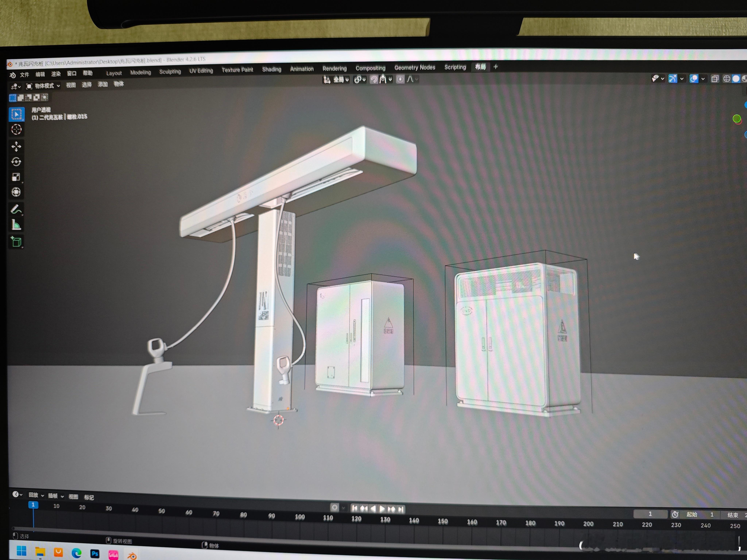Toggle X-ray view button

[715, 79]
